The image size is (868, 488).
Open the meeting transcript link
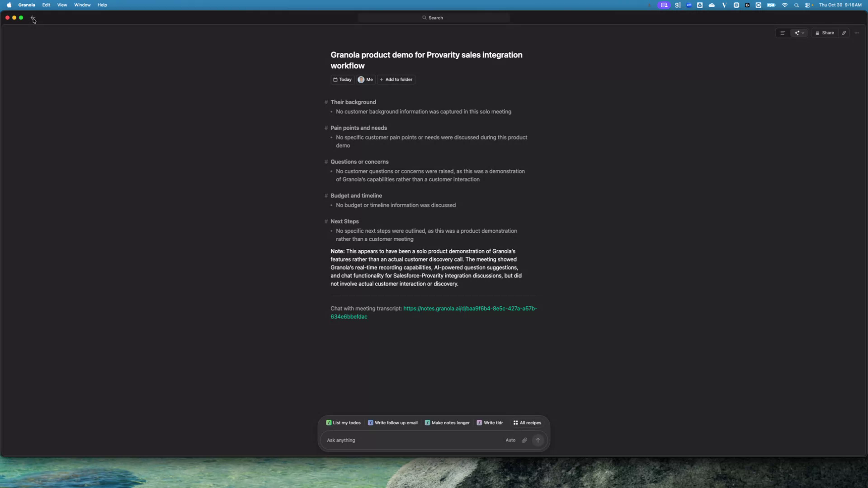470,309
